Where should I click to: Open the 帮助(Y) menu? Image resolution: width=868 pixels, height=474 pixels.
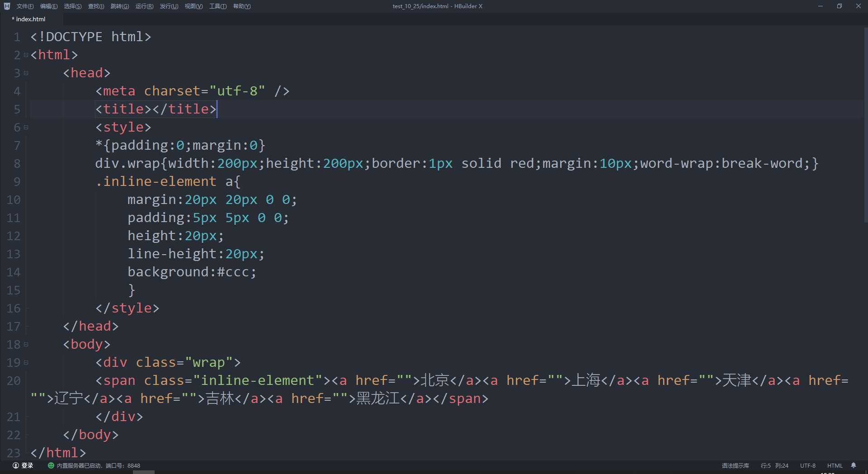(x=242, y=6)
